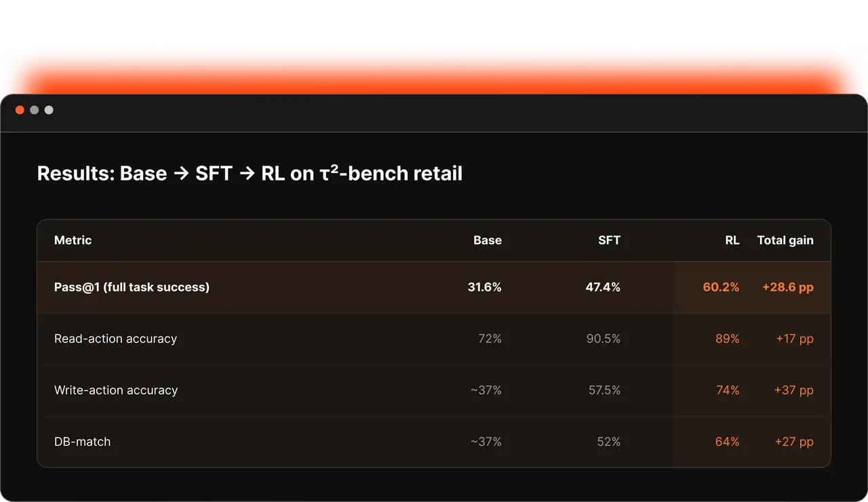Click the Pass@1 (full task success) row label
868x502 pixels.
click(132, 287)
